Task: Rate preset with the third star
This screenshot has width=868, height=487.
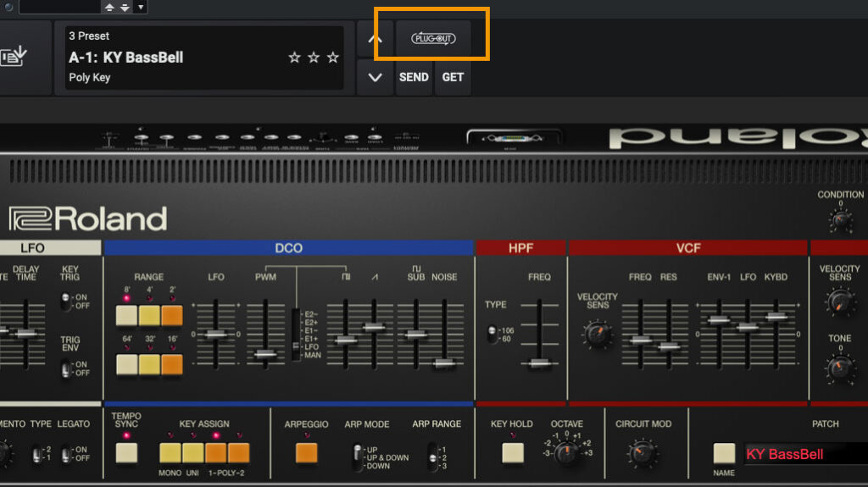Action: tap(332, 57)
